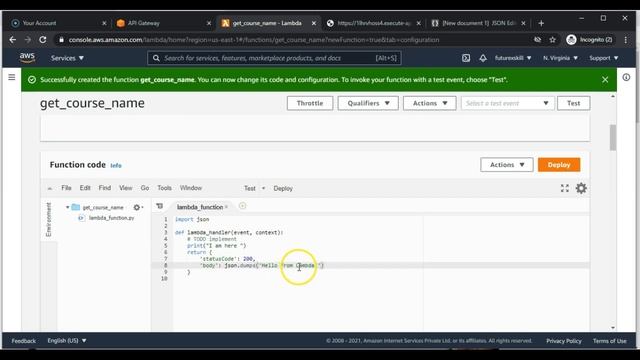Switch to the API Gateway browser tab

[162, 23]
